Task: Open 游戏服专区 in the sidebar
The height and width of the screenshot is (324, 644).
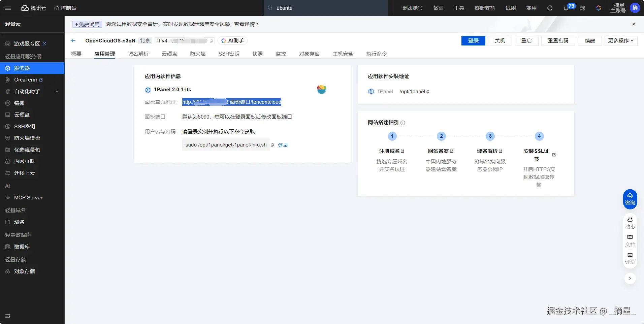Action: tap(32, 44)
